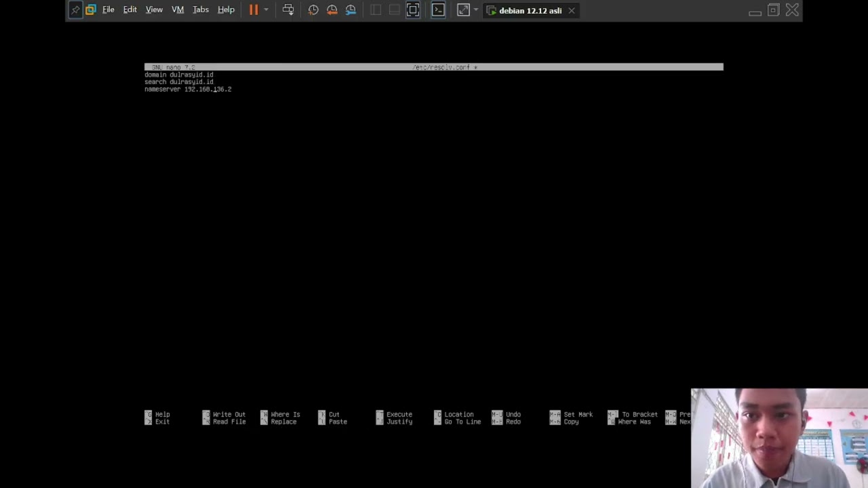Image resolution: width=868 pixels, height=488 pixels.
Task: Click the Help shortcut in nano
Action: point(163,415)
